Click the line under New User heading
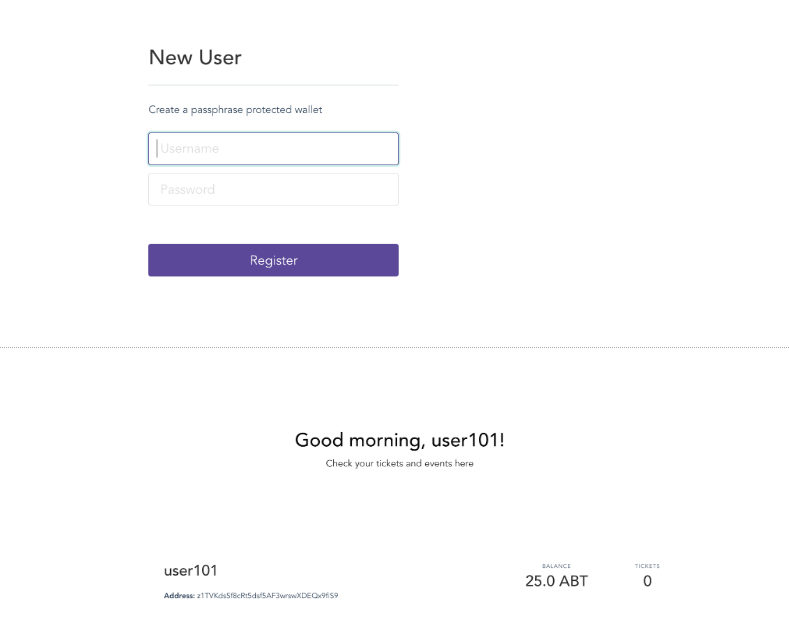 click(x=273, y=85)
